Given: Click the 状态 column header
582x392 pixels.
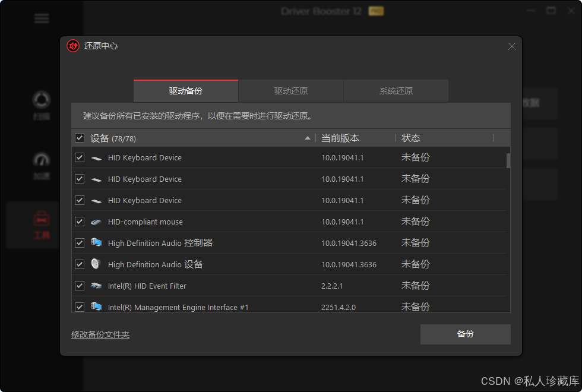Looking at the screenshot, I should 411,138.
